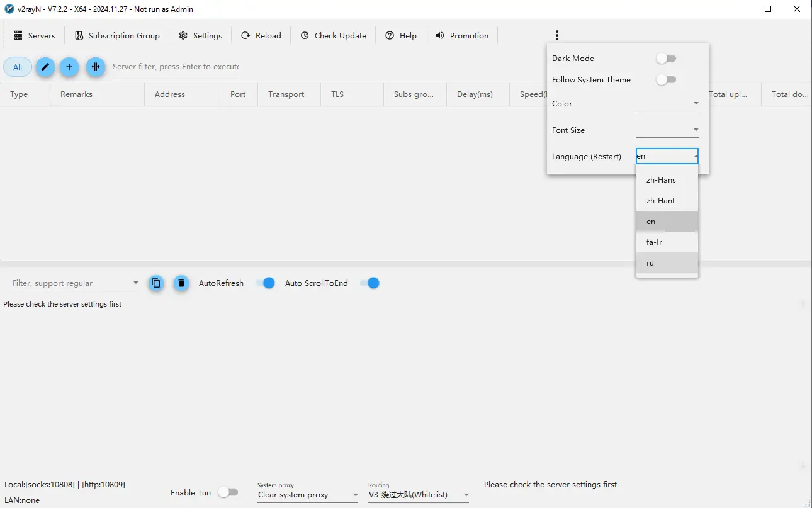Toggle the AutoRefresh switch
Image resolution: width=812 pixels, height=508 pixels.
pos(265,283)
